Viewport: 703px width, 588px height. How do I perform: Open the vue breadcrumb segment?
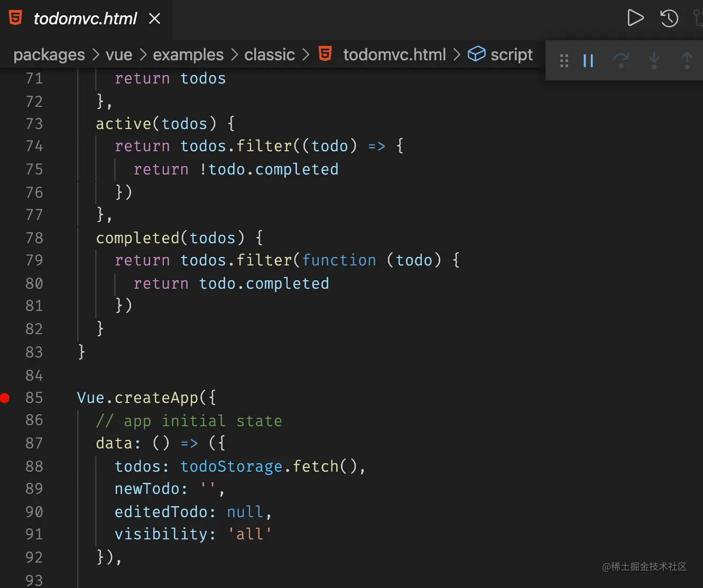click(x=119, y=54)
